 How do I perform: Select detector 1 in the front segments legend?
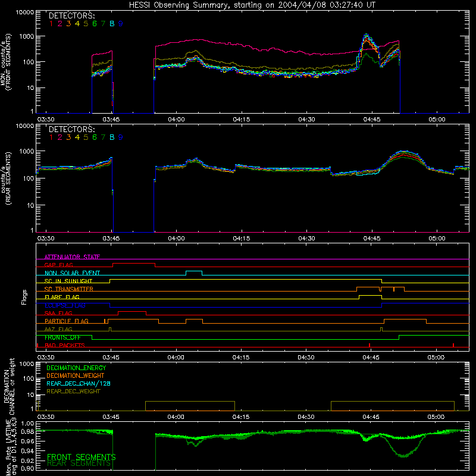51,24
